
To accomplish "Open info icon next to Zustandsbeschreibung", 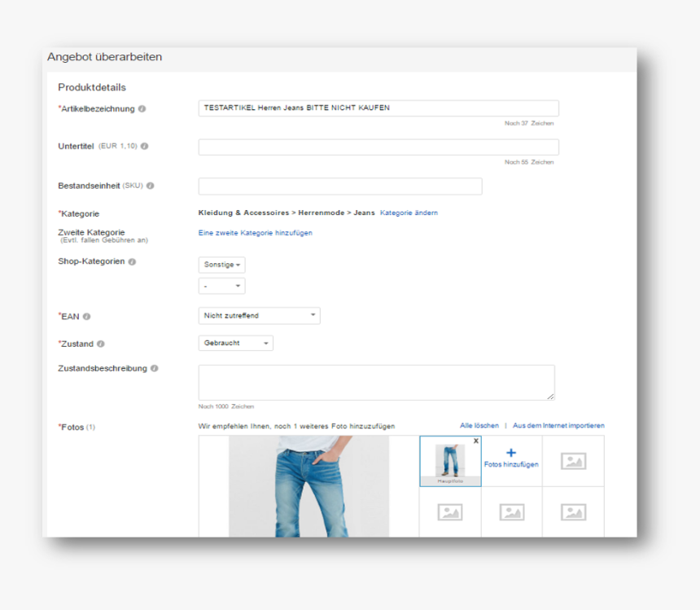I will (x=155, y=368).
